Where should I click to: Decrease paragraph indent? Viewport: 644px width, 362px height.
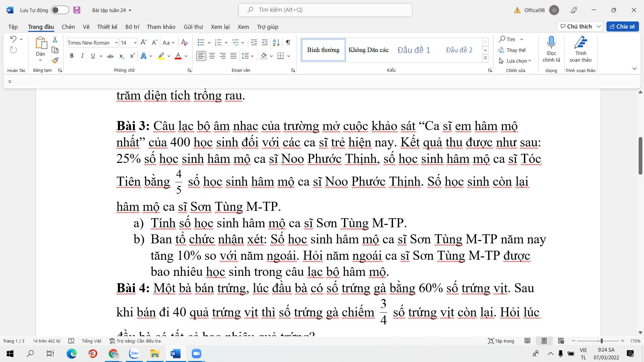click(x=254, y=43)
